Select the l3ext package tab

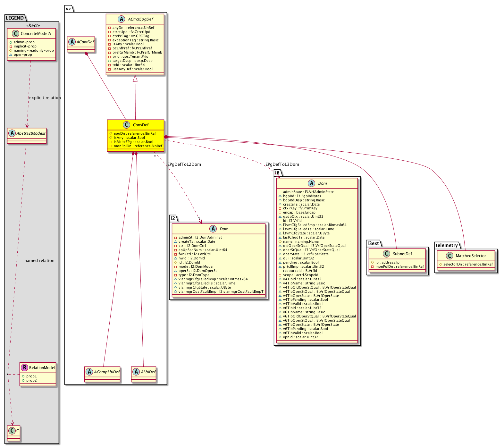pyautogui.click(x=373, y=243)
